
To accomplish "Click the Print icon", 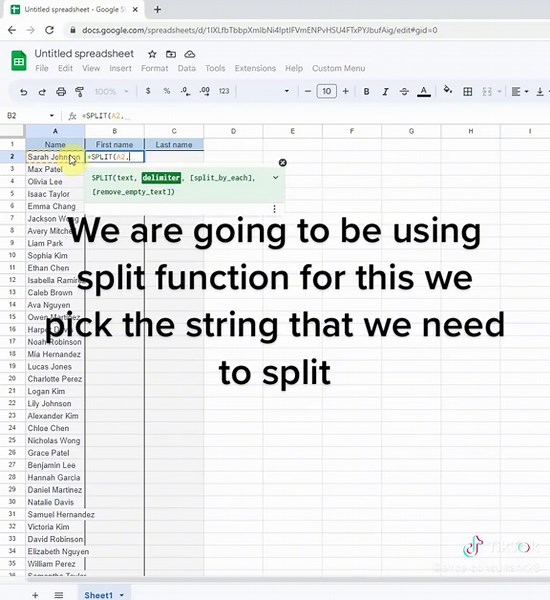I will tap(61, 92).
